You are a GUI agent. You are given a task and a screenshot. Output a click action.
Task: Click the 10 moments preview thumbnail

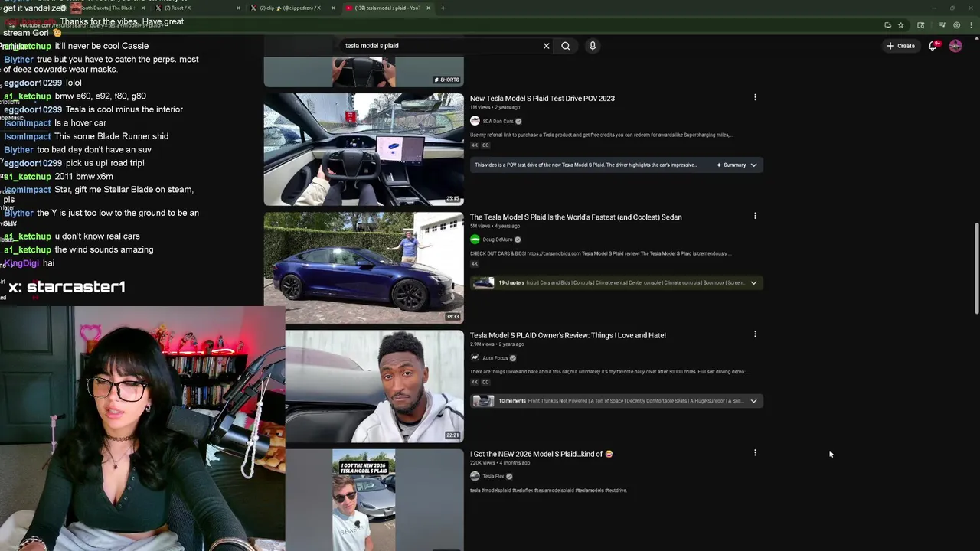tap(483, 401)
